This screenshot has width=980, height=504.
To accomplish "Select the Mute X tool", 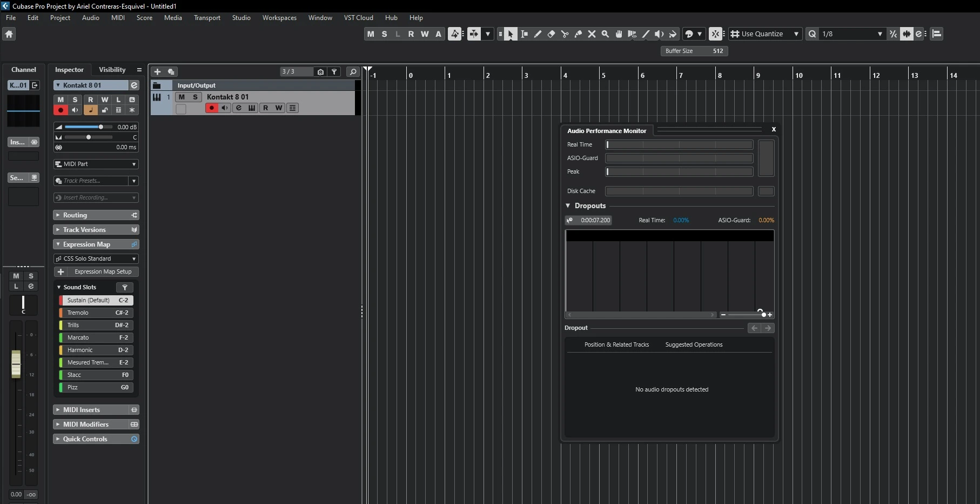I will tap(592, 34).
